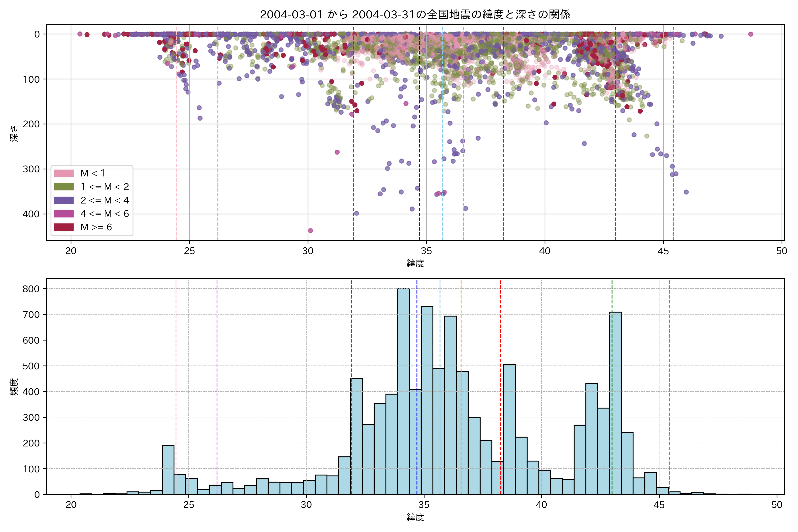Screen dimensions: 798x532
Task: Click the histogram bar reaching about 500 near 39
Action: (x=509, y=429)
